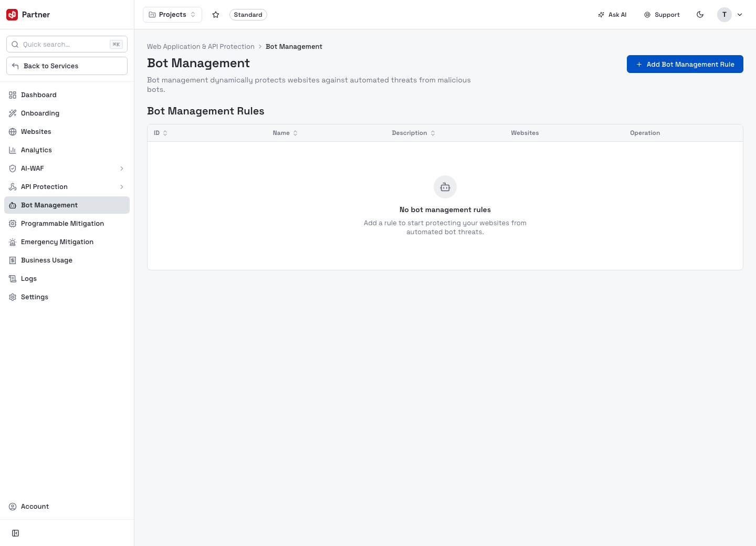Image resolution: width=756 pixels, height=546 pixels.
Task: Click the favorite star icon
Action: pyautogui.click(x=216, y=15)
